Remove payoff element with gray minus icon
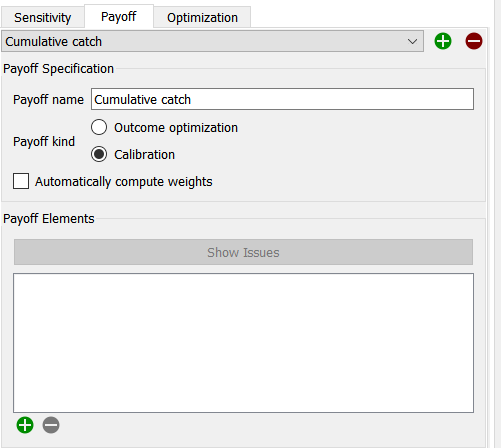This screenshot has width=501, height=448. coord(51,425)
